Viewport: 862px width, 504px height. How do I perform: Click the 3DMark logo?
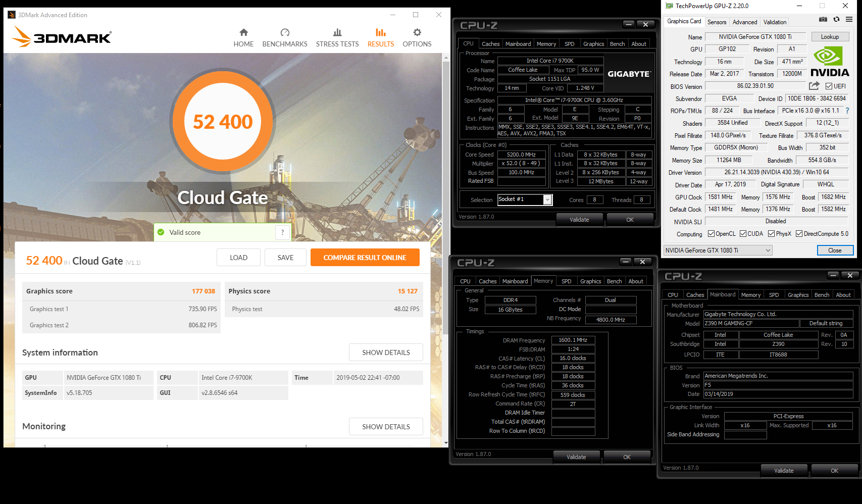62,37
